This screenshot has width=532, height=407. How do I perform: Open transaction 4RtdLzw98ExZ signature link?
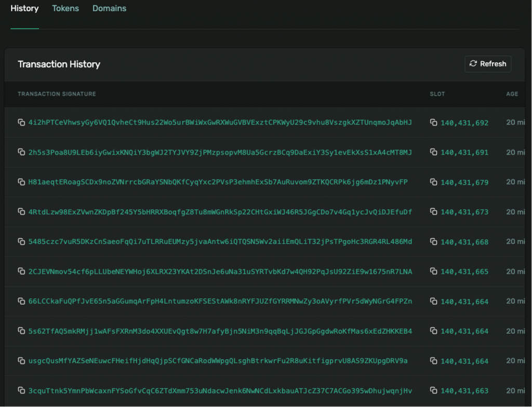(220, 212)
